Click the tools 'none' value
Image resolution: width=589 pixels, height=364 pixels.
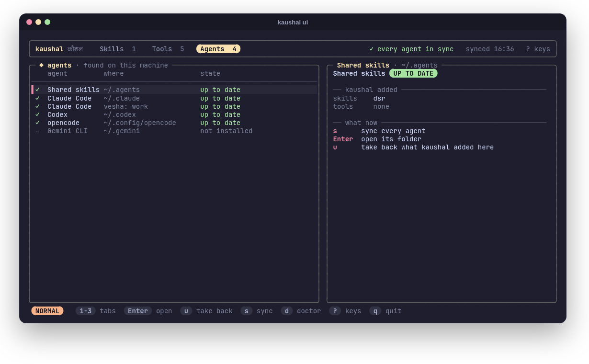click(x=381, y=106)
